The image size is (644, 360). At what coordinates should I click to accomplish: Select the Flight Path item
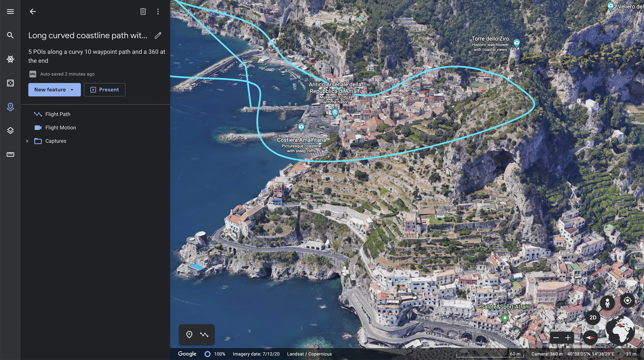pos(58,114)
